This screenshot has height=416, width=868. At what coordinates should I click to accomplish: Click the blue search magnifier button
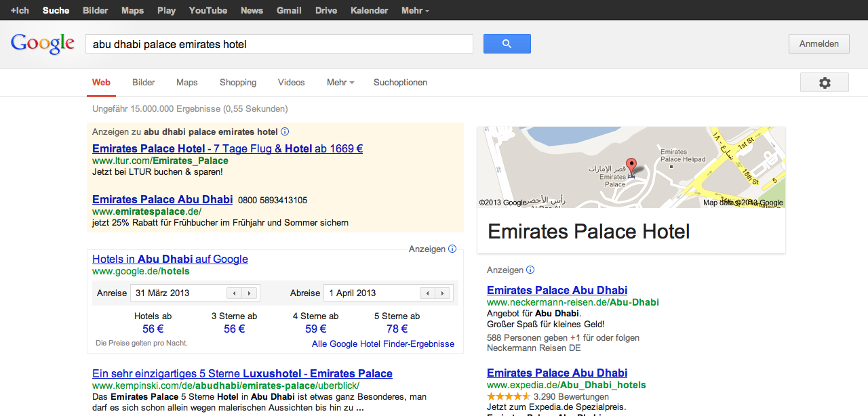click(507, 43)
